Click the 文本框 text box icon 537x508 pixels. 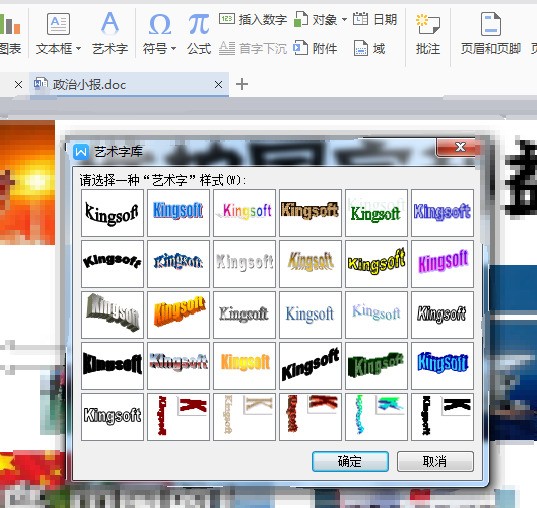[58, 24]
